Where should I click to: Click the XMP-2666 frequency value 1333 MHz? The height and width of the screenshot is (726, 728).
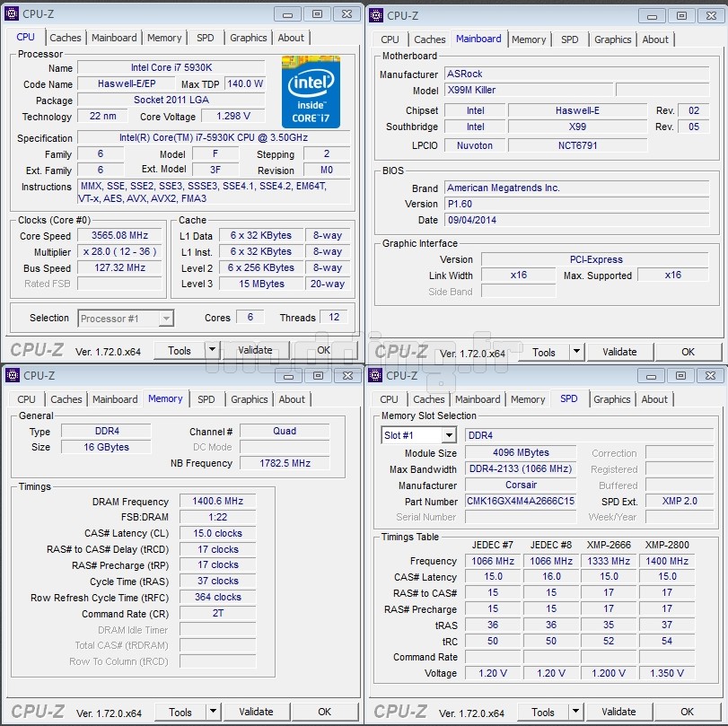click(x=609, y=561)
